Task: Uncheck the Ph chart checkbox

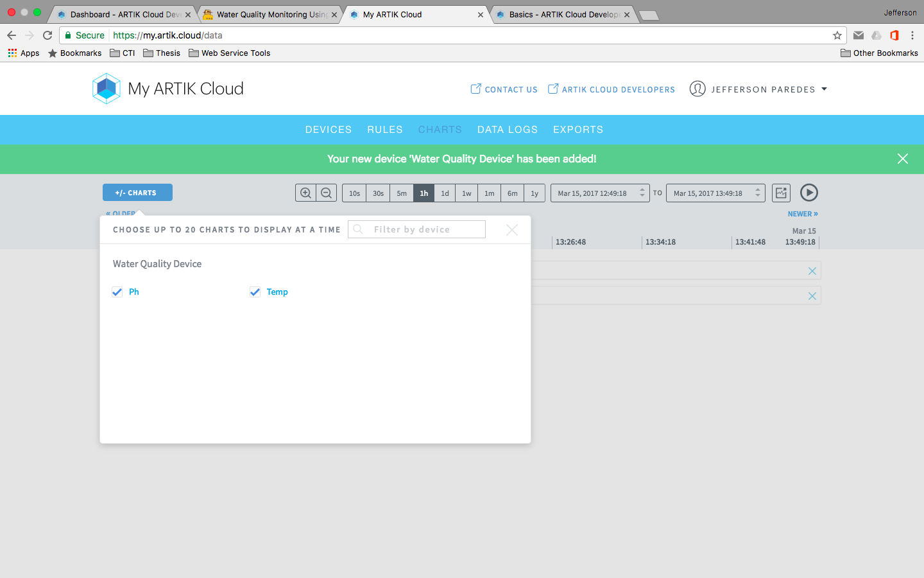Action: click(117, 292)
